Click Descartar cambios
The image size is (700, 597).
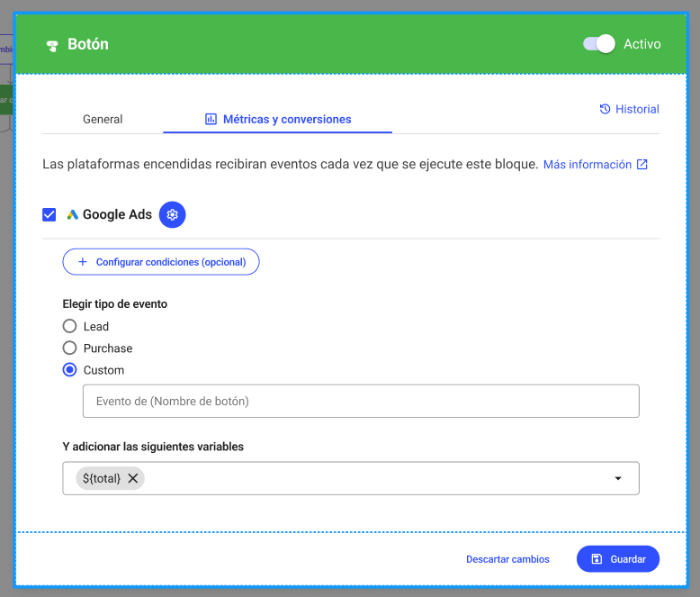pos(507,559)
